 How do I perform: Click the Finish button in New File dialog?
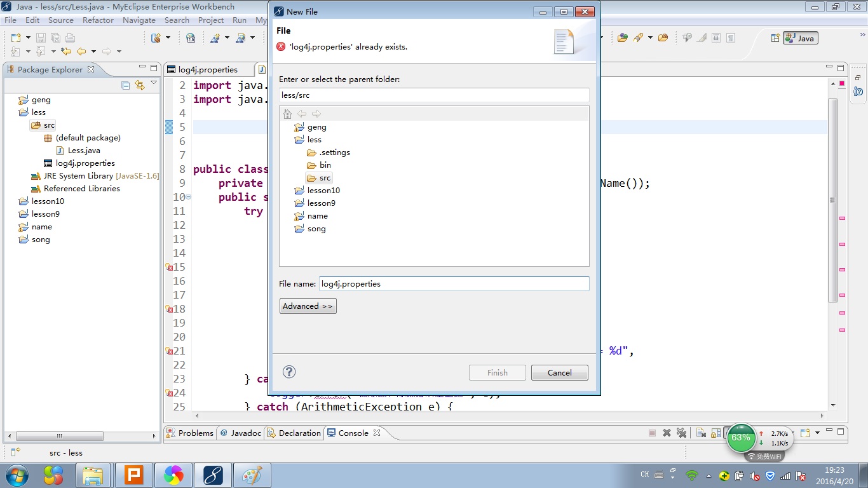click(x=498, y=373)
